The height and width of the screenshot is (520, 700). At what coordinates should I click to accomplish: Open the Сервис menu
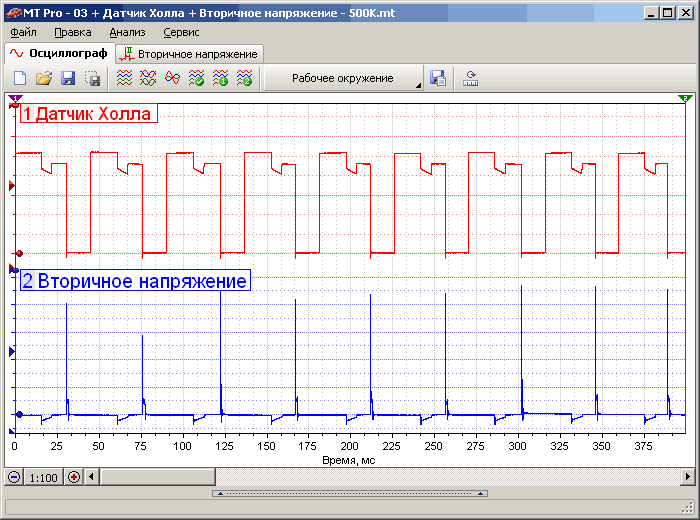tap(181, 32)
